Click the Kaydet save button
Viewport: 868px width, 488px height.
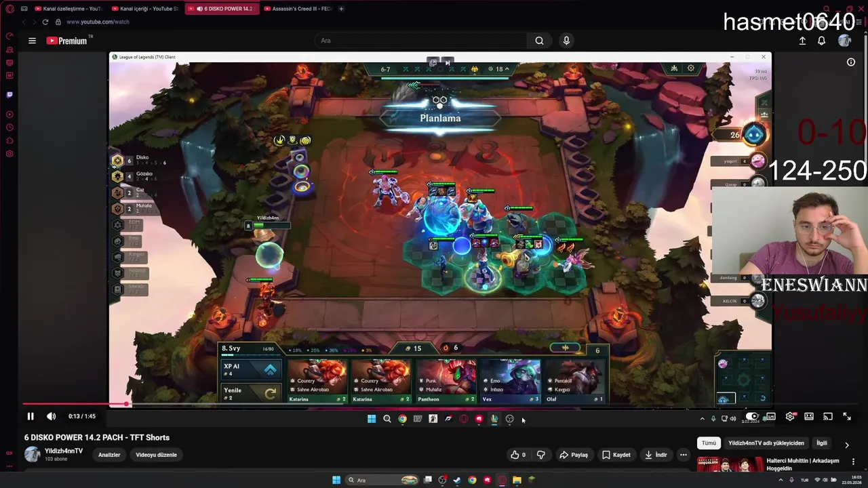[616, 455]
